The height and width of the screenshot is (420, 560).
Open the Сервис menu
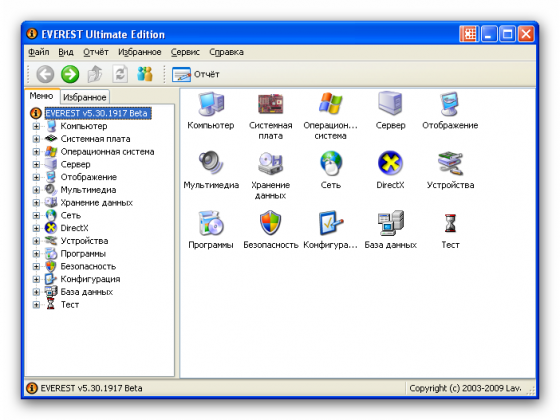click(x=185, y=52)
